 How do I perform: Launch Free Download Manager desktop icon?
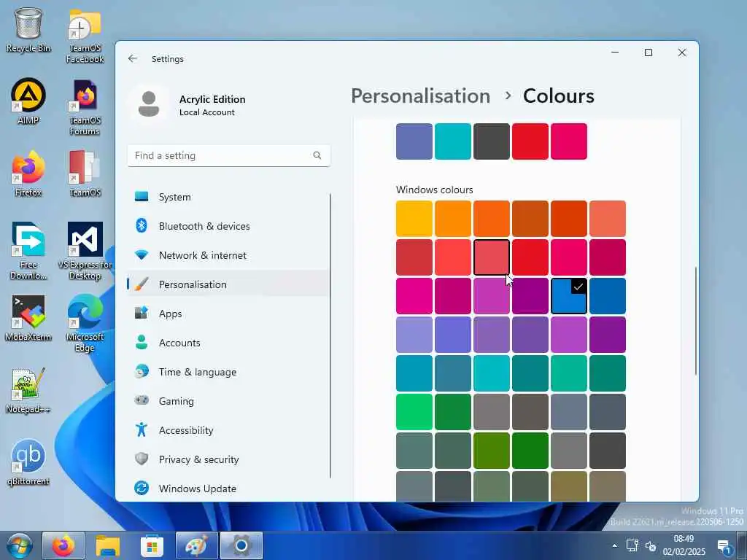[x=28, y=251]
